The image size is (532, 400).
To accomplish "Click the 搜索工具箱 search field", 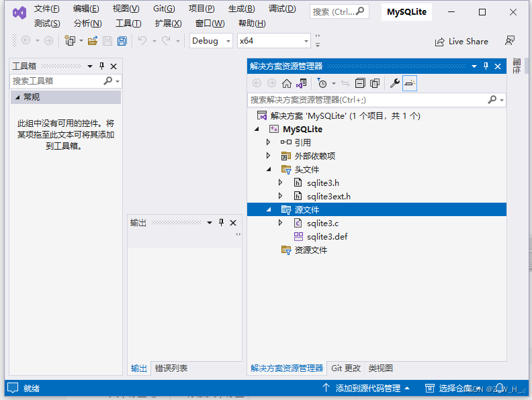I will [65, 81].
